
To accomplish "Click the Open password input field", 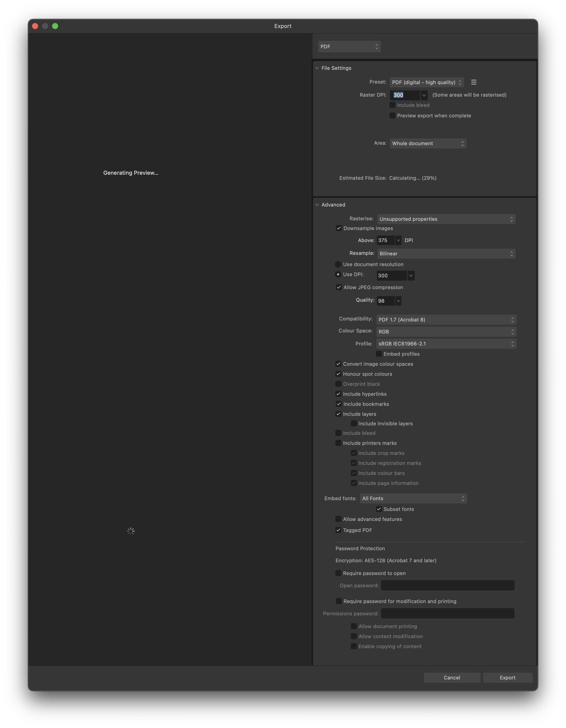I will [448, 585].
